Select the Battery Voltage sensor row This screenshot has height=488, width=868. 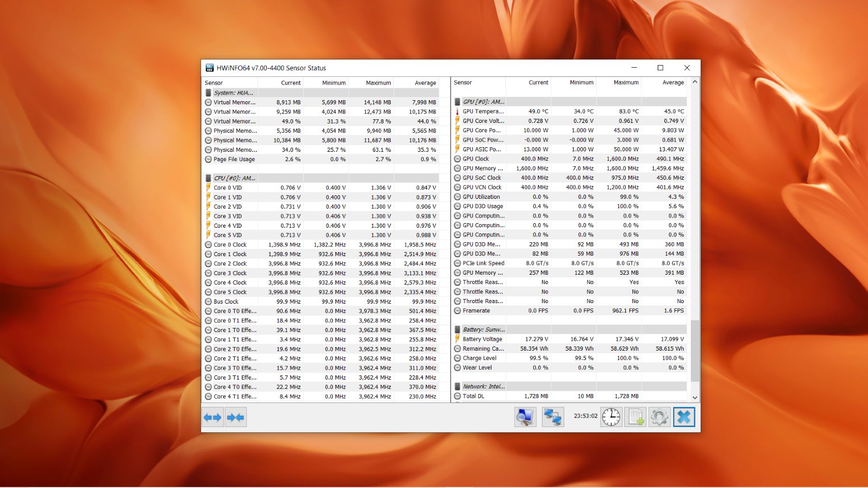point(482,339)
